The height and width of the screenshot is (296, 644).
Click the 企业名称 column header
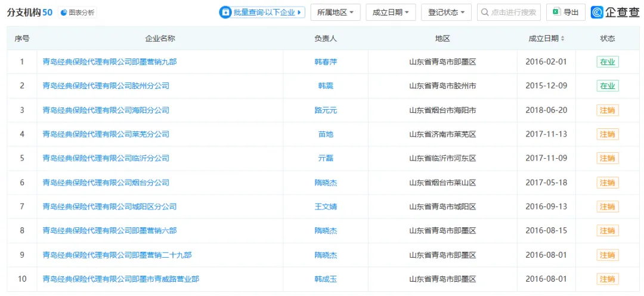click(x=160, y=39)
